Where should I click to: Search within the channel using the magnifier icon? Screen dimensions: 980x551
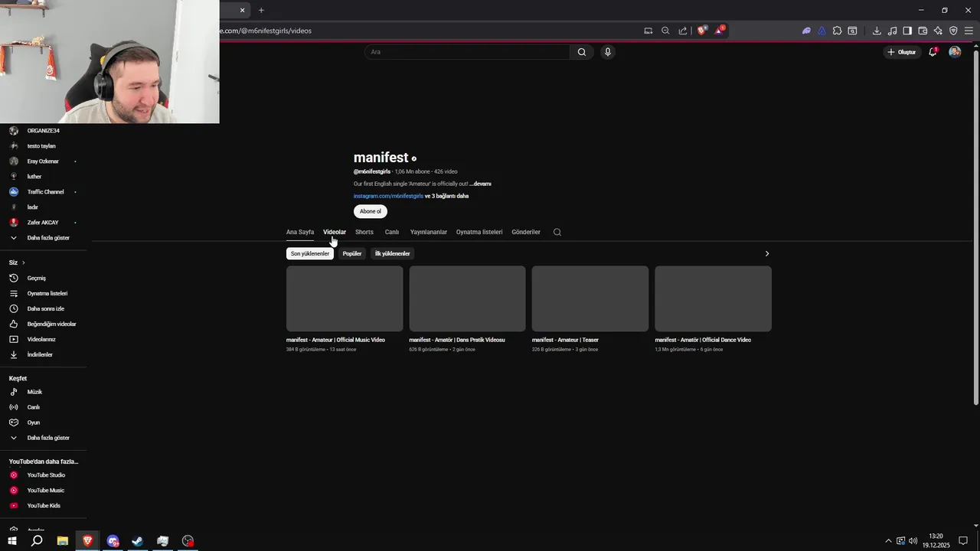pyautogui.click(x=557, y=232)
